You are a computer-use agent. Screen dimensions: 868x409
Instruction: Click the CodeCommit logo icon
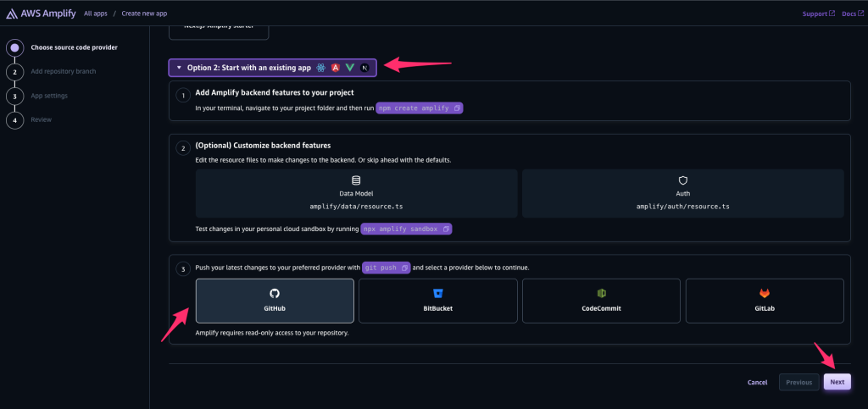[x=601, y=294]
